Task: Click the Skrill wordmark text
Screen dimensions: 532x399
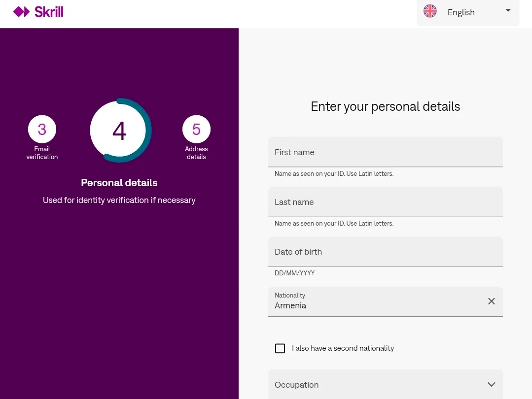Action: pyautogui.click(x=49, y=12)
